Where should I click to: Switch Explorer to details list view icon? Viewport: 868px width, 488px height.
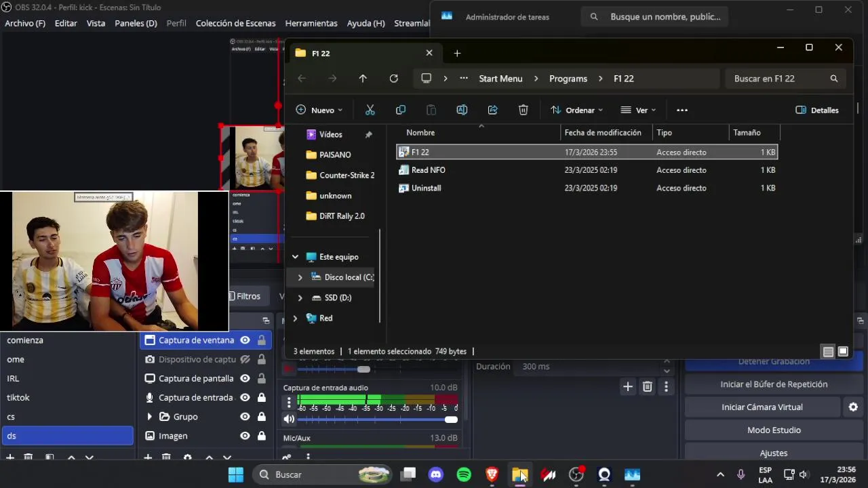pos(828,352)
